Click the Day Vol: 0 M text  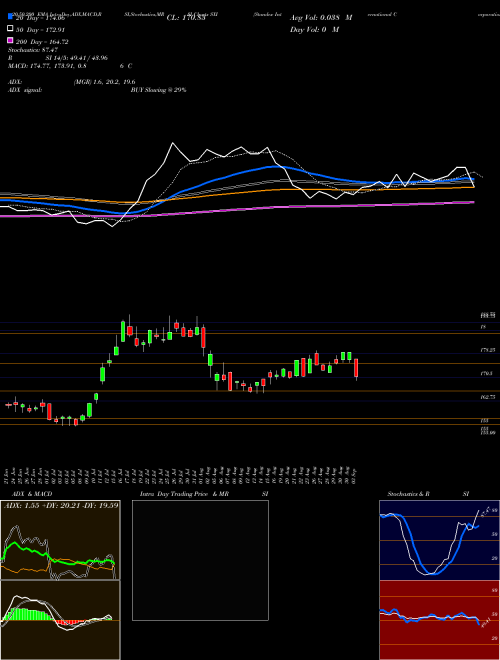coord(314,29)
